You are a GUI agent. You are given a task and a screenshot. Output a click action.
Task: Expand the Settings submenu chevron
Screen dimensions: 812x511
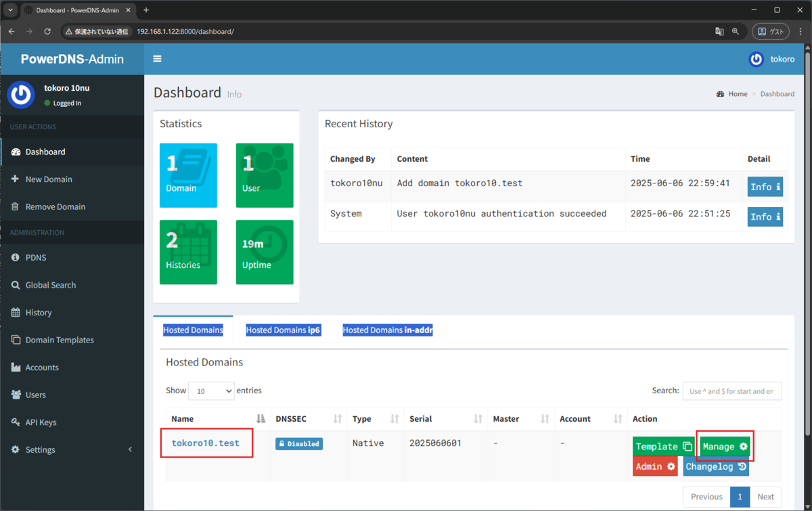coord(131,449)
